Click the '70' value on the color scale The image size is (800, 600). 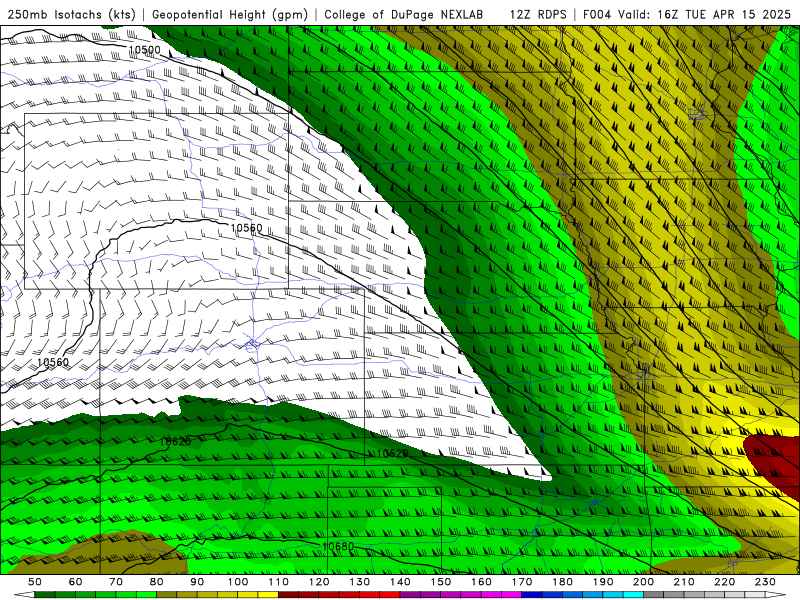[116, 582]
